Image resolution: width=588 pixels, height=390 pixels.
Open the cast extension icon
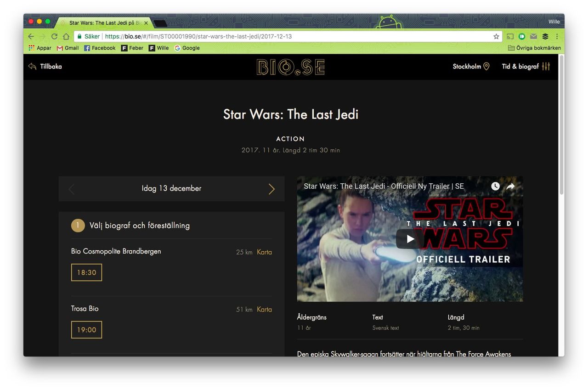tap(510, 36)
